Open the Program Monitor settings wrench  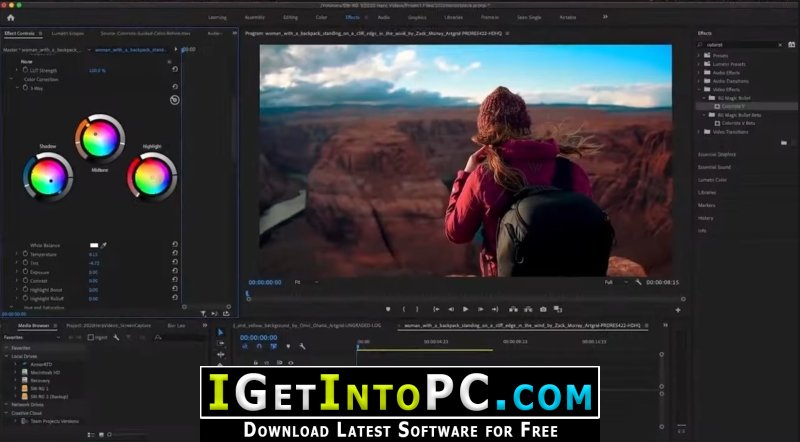tap(638, 282)
